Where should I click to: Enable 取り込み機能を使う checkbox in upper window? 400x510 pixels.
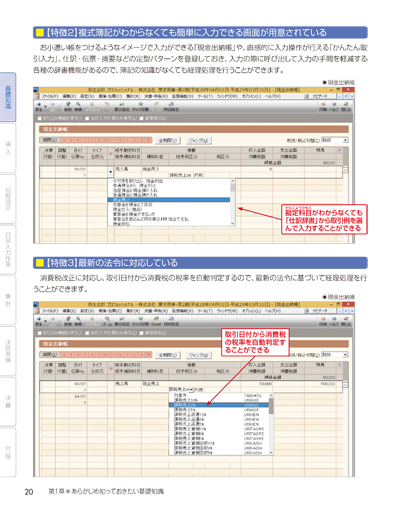(x=40, y=118)
